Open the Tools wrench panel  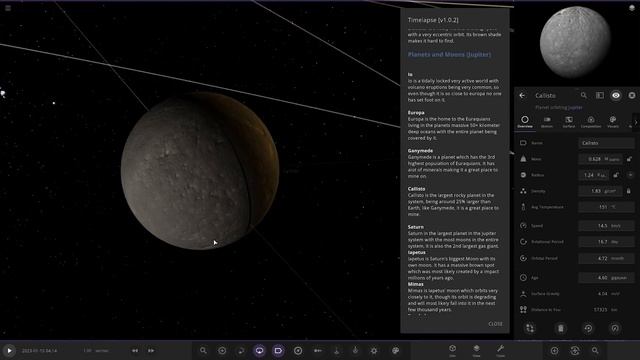coord(500,350)
